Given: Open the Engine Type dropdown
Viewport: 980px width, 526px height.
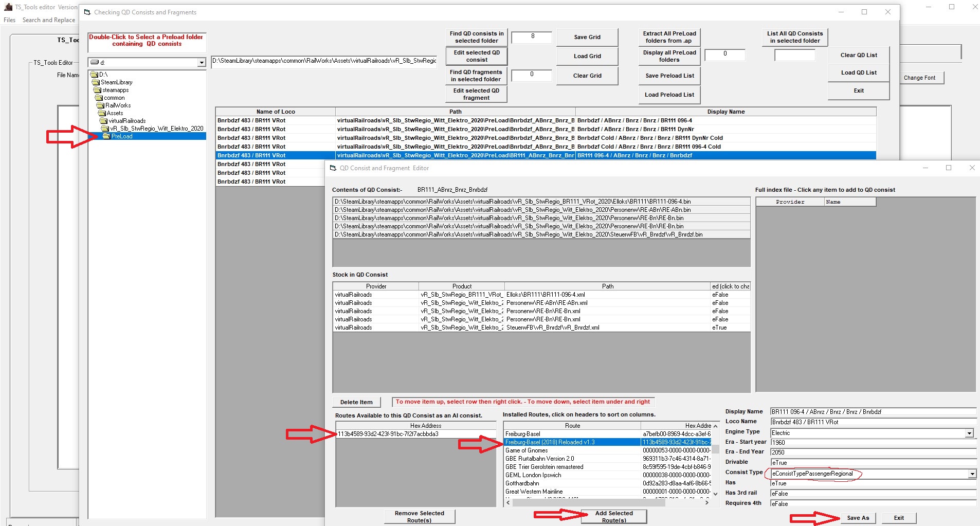Looking at the screenshot, I should coord(969,433).
